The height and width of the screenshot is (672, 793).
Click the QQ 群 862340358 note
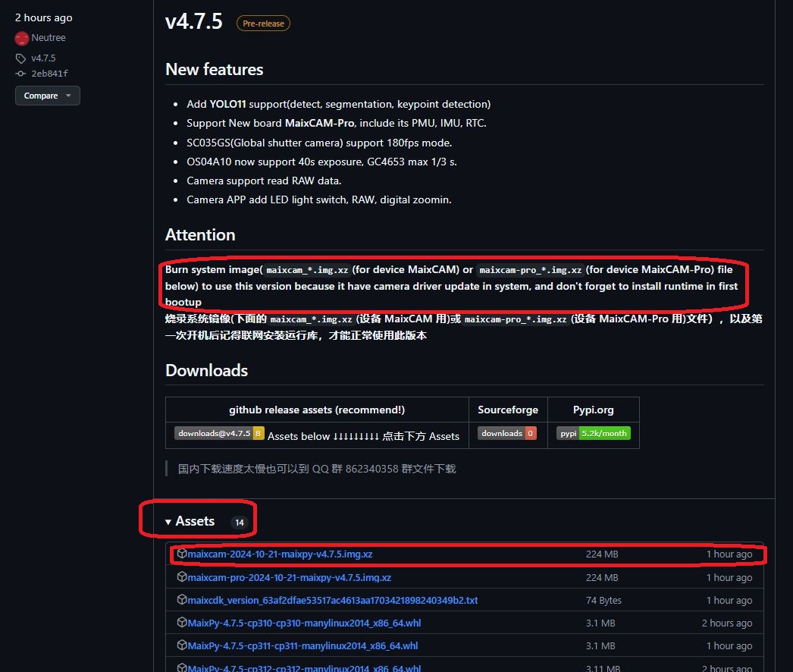click(x=317, y=469)
